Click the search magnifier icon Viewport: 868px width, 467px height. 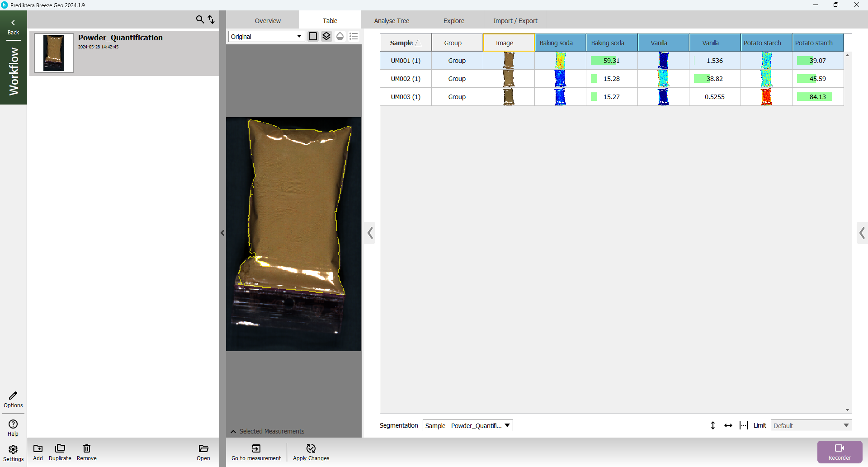coord(200,19)
